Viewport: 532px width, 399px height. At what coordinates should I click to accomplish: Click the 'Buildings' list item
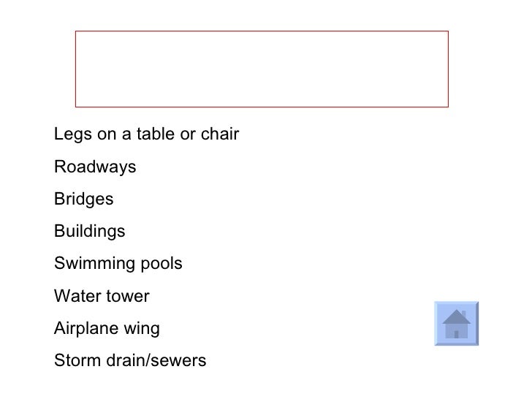click(90, 232)
